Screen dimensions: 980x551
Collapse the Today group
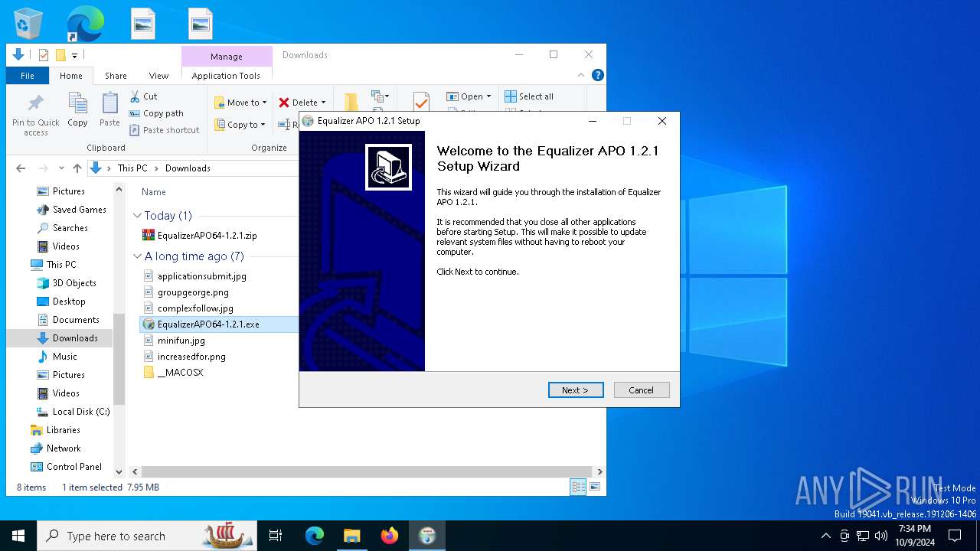click(137, 216)
